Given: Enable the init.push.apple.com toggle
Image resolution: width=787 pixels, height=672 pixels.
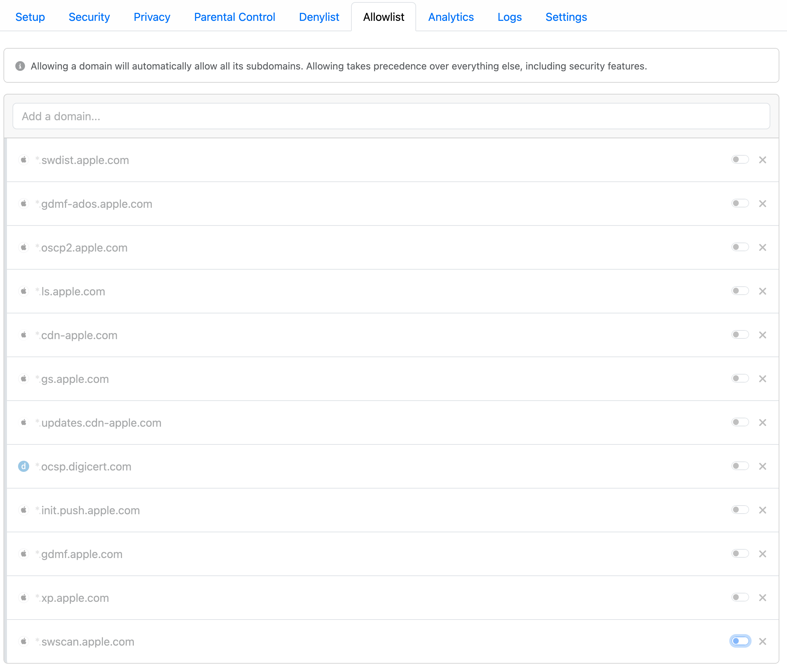Looking at the screenshot, I should coord(740,510).
